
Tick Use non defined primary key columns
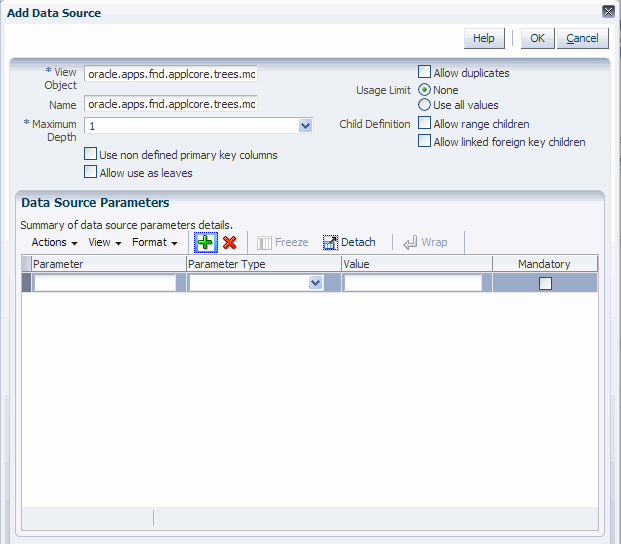(x=90, y=154)
